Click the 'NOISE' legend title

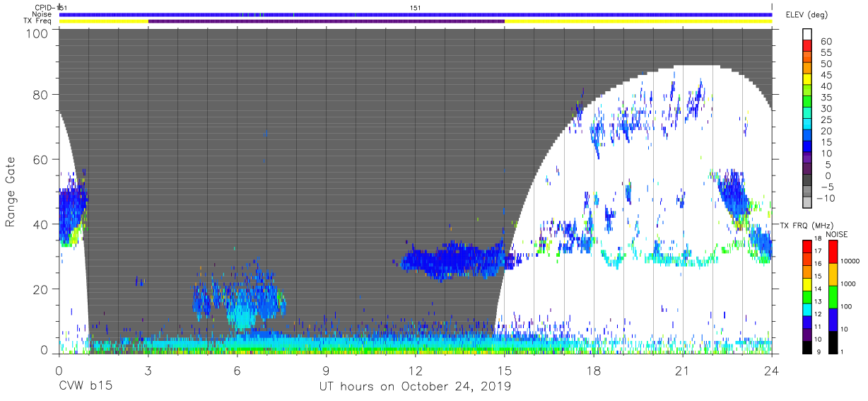click(837, 234)
